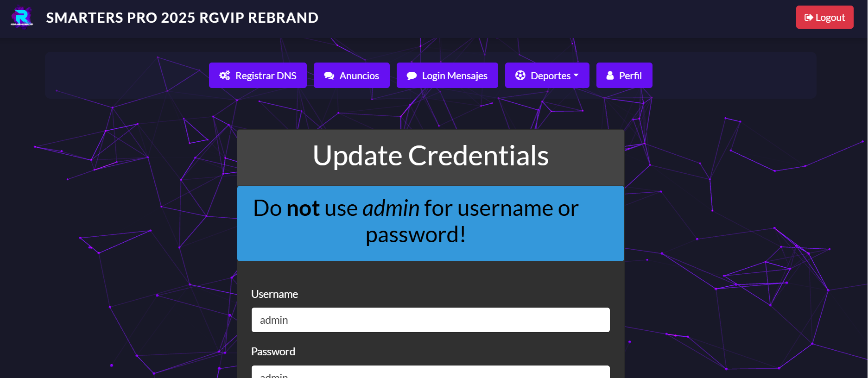Click the sign-out arrow icon beside Logout
The width and height of the screenshot is (868, 378).
click(809, 18)
